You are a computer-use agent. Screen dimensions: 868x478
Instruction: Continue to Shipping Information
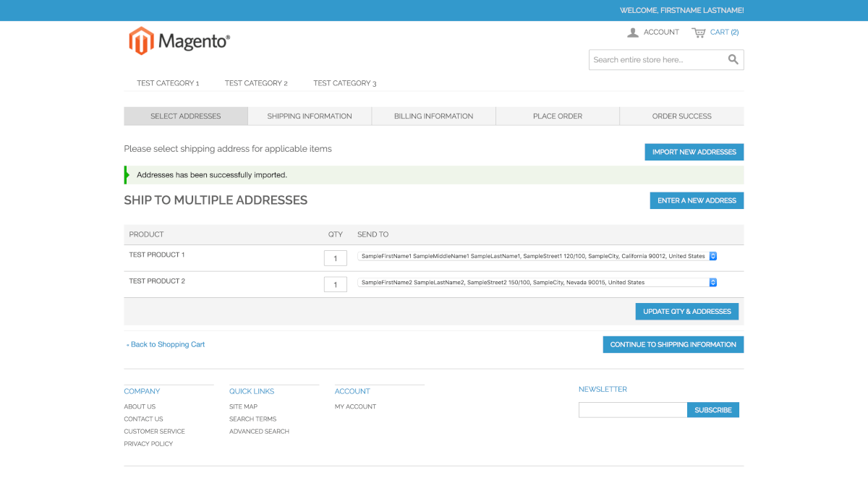click(x=673, y=345)
